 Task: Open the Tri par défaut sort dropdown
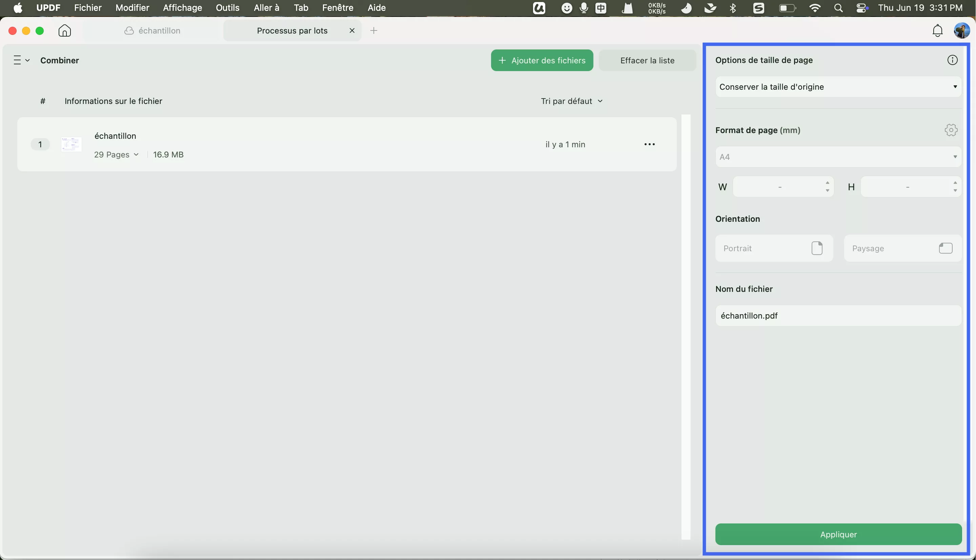571,101
